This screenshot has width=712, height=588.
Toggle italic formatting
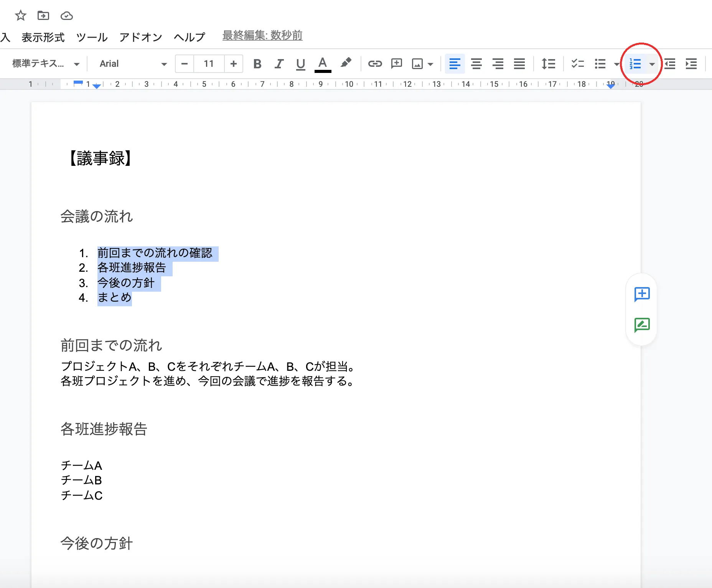pos(279,64)
